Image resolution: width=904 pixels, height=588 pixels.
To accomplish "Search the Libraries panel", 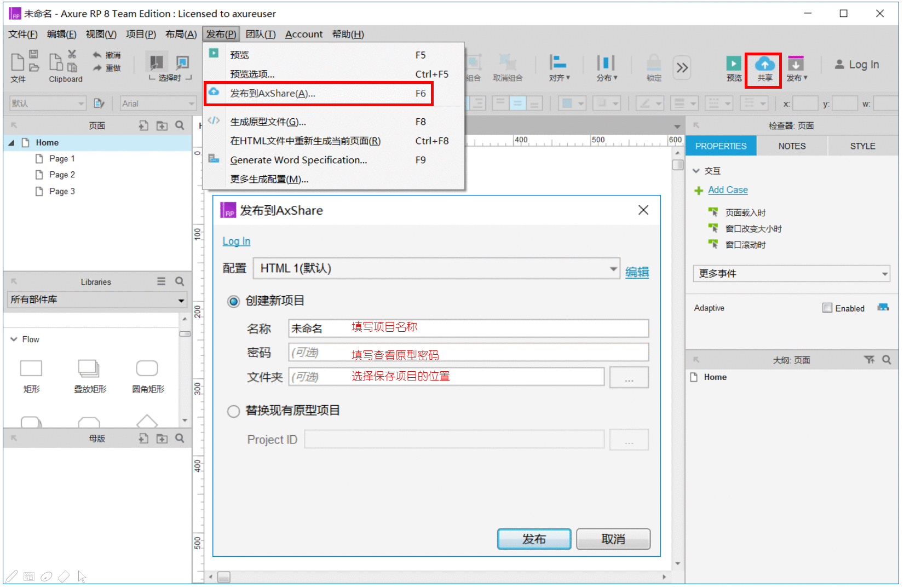I will point(180,281).
